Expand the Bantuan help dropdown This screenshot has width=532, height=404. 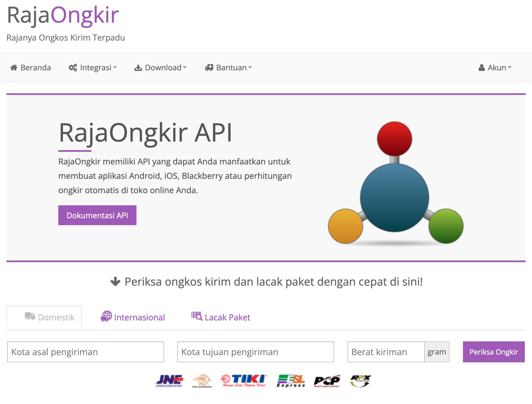pyautogui.click(x=229, y=68)
